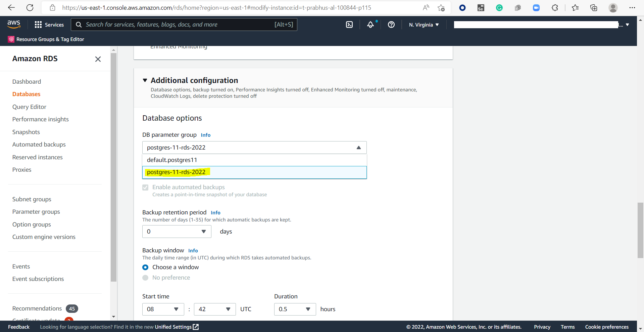Open Proxies in the sidebar

tap(22, 170)
